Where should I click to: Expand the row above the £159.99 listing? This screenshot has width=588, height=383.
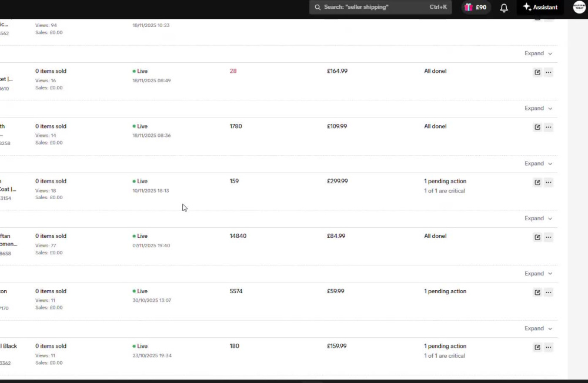click(538, 328)
